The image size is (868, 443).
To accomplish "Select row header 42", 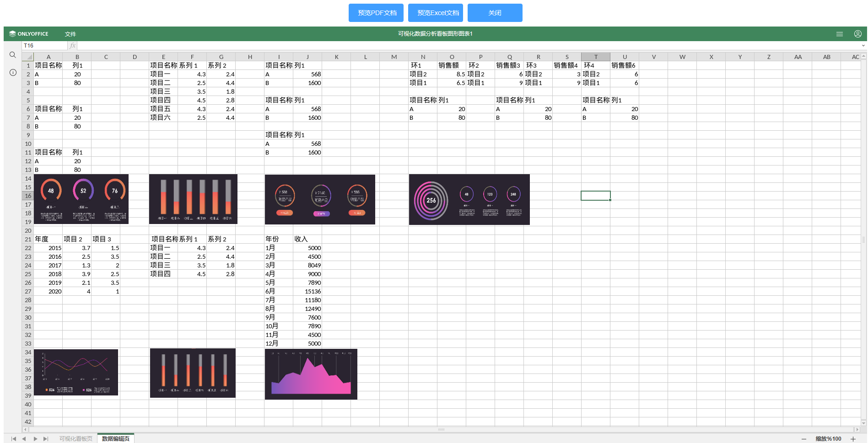I will pos(28,422).
